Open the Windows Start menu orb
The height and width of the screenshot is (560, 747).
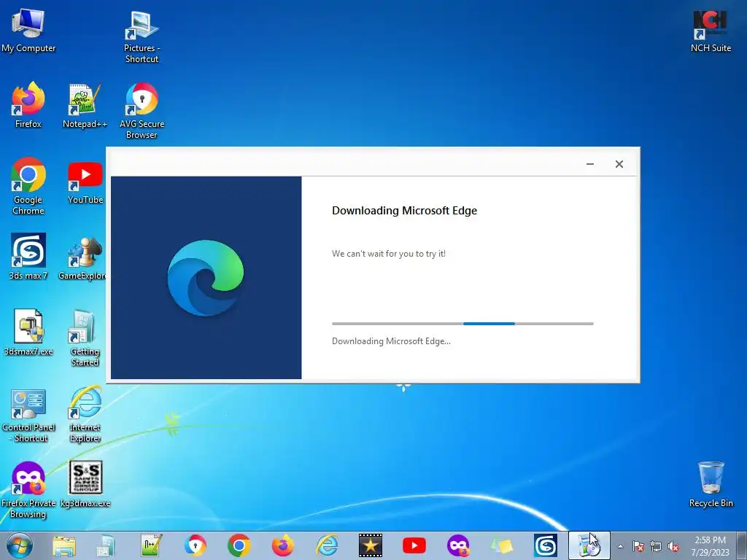tap(20, 545)
